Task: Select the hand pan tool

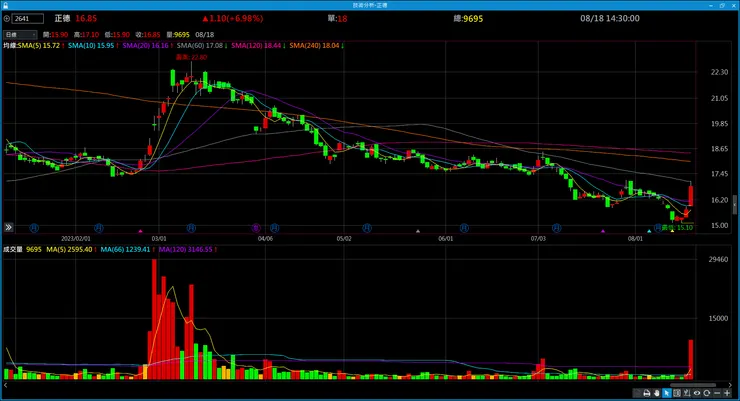Action: (x=656, y=393)
